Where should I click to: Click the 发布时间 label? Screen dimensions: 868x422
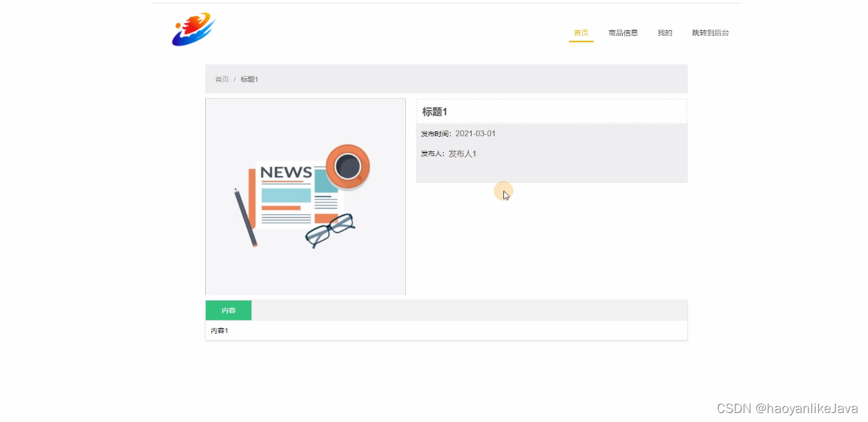(436, 134)
